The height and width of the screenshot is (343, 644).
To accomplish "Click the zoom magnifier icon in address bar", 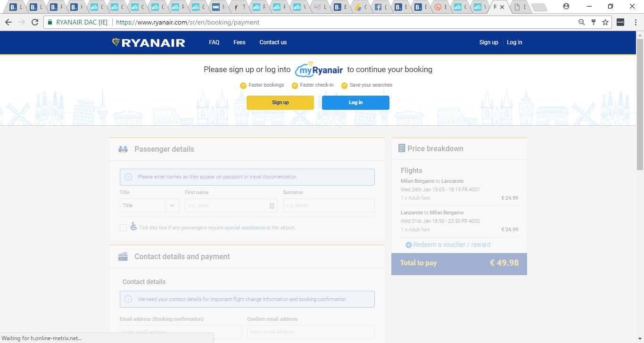I will tap(582, 22).
